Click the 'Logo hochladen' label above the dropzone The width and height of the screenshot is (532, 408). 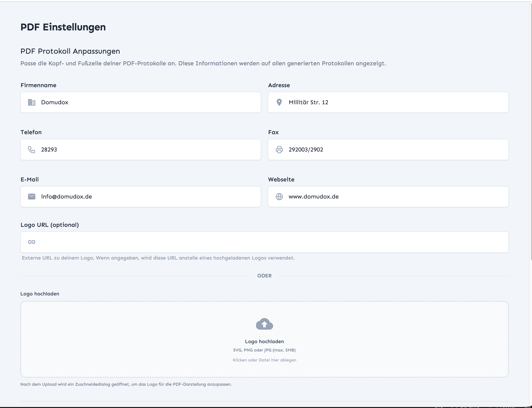pyautogui.click(x=40, y=294)
